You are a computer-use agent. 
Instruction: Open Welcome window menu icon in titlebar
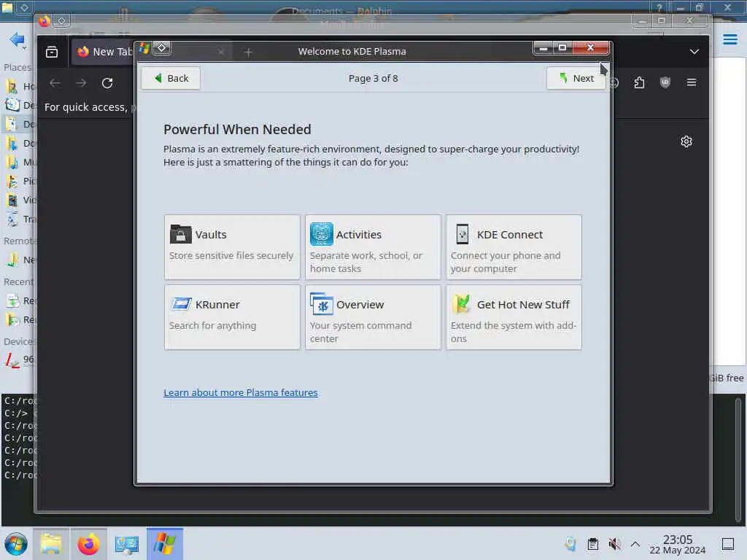144,48
